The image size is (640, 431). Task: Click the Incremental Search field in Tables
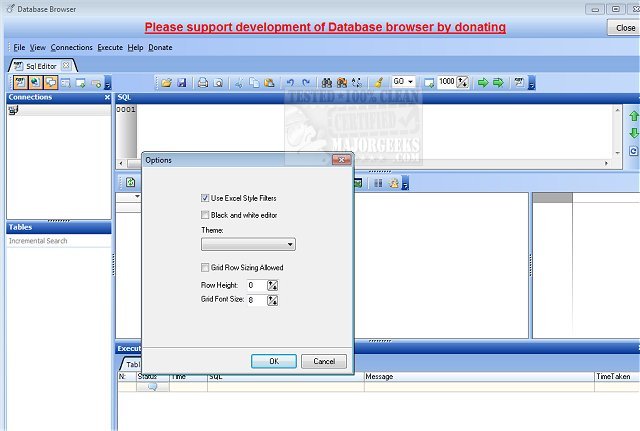click(59, 241)
